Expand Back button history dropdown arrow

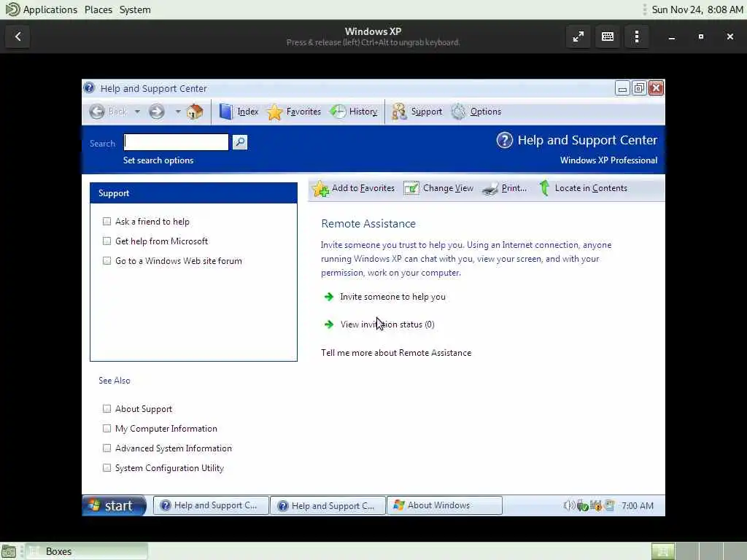pyautogui.click(x=137, y=112)
